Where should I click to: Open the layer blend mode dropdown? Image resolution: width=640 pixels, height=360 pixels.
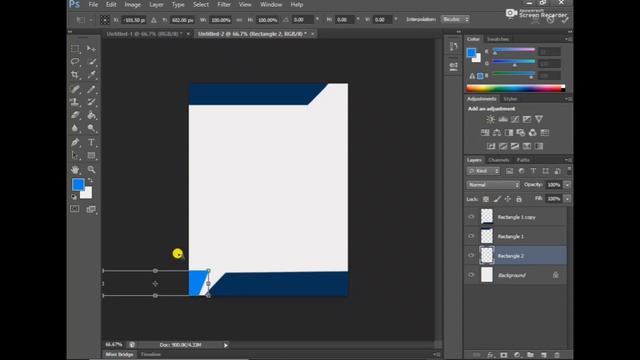[493, 185]
